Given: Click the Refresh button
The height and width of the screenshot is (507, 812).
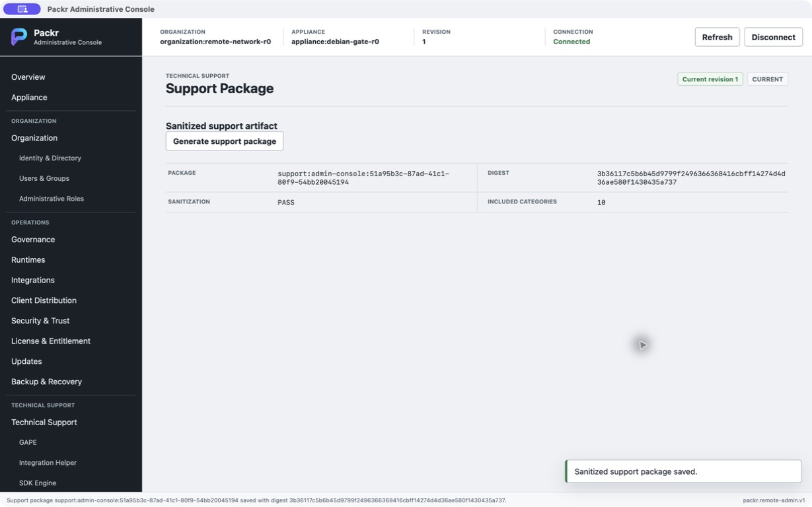Looking at the screenshot, I should coord(717,37).
